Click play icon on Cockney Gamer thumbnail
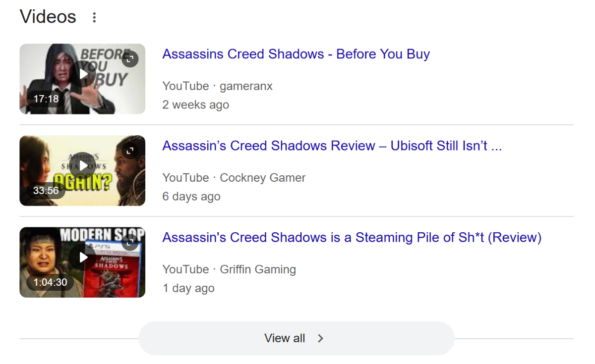595x364 pixels. coord(84,166)
